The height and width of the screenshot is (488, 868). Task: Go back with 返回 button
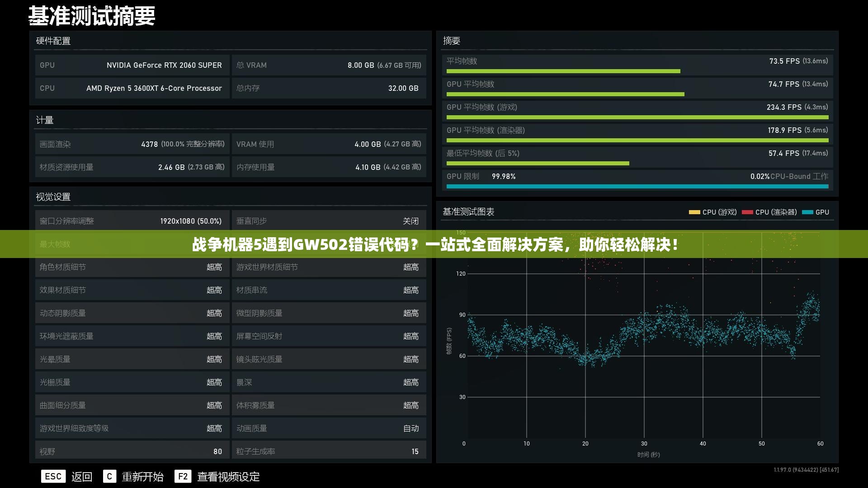pos(82,477)
